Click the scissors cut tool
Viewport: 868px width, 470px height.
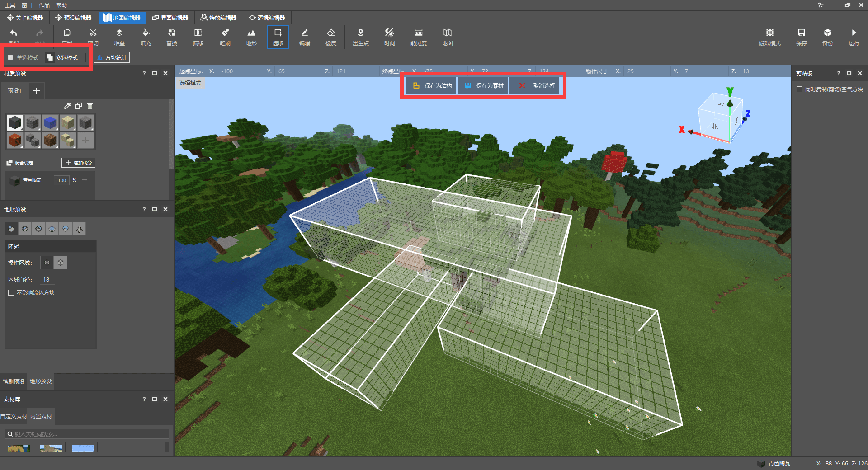pos(93,33)
